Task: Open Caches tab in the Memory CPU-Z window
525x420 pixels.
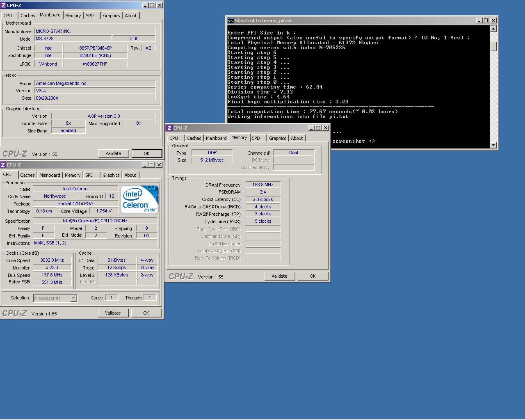Action: [x=194, y=138]
